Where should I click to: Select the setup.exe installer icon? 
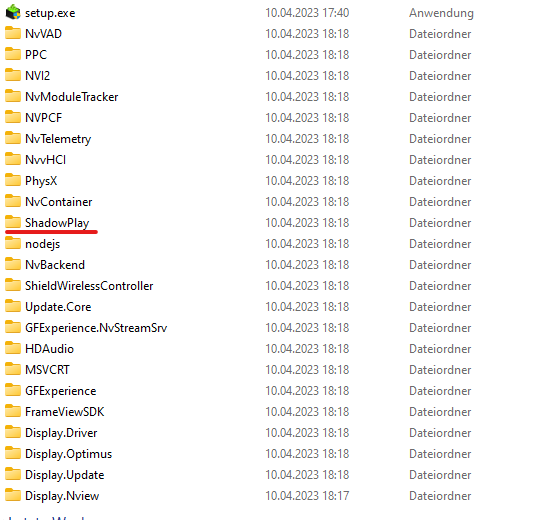click(13, 12)
